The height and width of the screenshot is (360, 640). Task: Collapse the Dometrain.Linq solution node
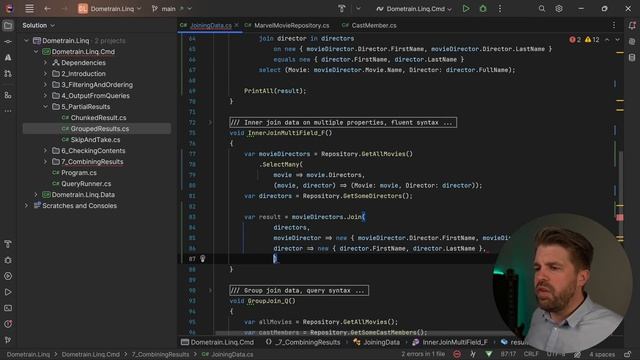pos(27,41)
